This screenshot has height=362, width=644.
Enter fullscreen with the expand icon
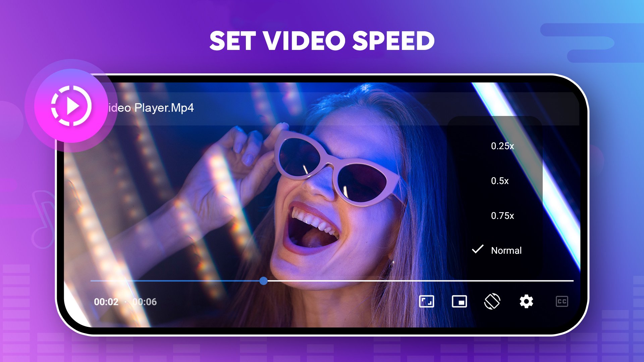tap(426, 301)
